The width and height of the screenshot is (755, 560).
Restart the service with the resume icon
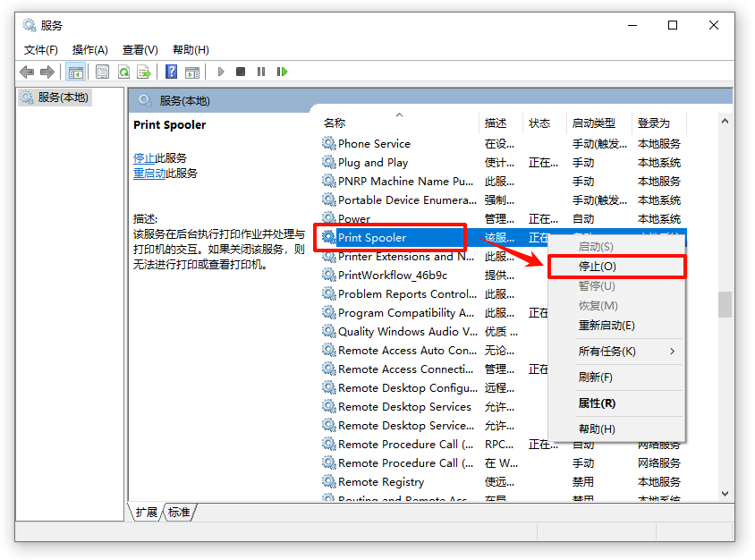tap(281, 72)
